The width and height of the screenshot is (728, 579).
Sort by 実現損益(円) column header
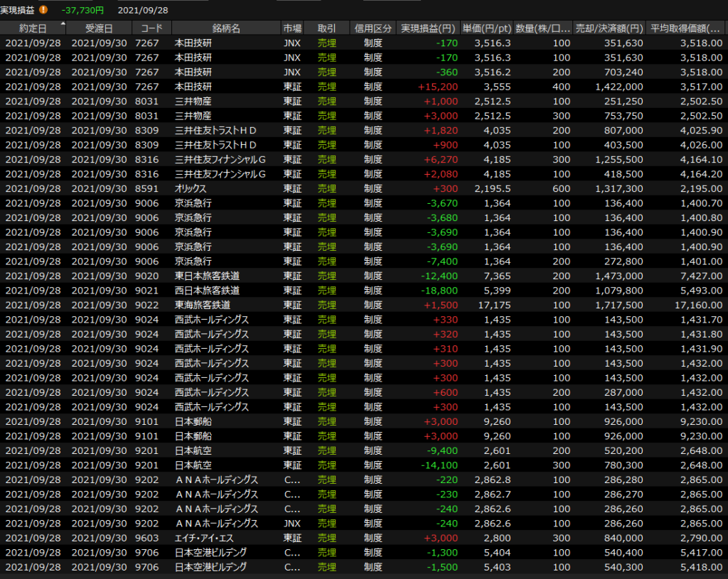[427, 28]
